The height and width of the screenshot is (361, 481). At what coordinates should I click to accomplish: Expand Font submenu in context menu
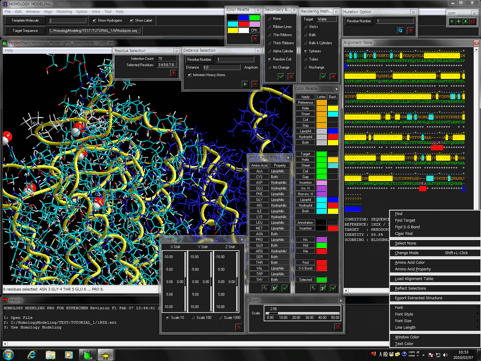[x=435, y=308]
